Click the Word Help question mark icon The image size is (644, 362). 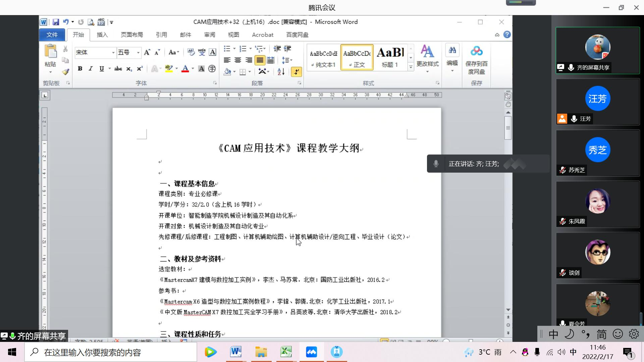click(x=507, y=35)
